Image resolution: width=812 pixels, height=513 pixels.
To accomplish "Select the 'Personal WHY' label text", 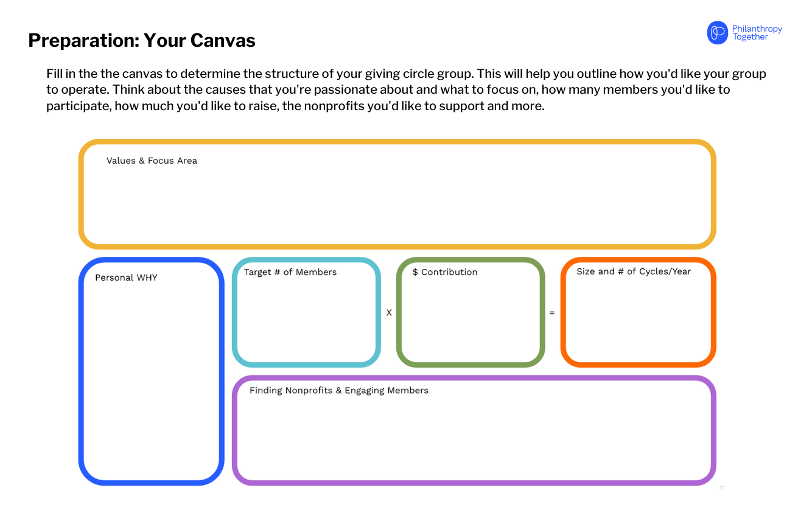I will (x=126, y=277).
